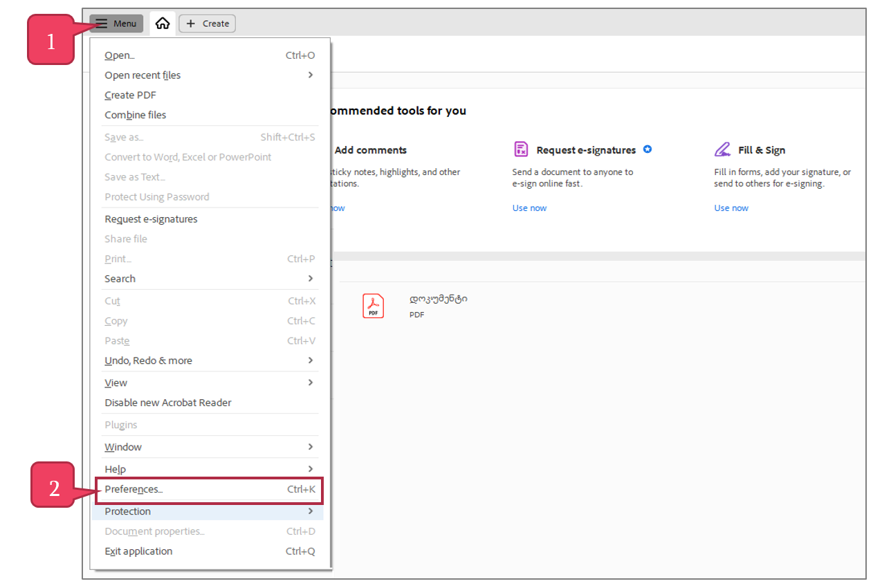Choose Request e-signatures in the menu
This screenshot has height=588, width=882.
tap(210, 219)
